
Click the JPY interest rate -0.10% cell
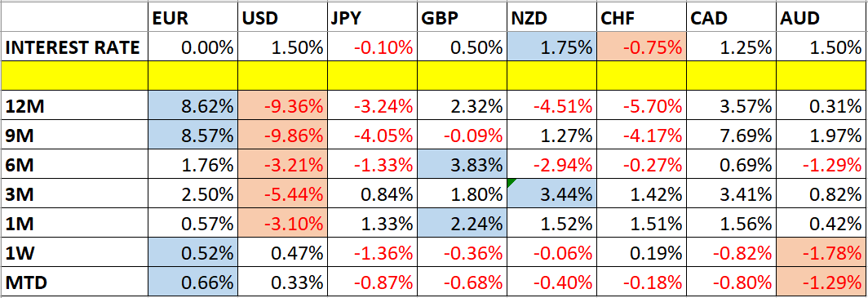tap(372, 47)
